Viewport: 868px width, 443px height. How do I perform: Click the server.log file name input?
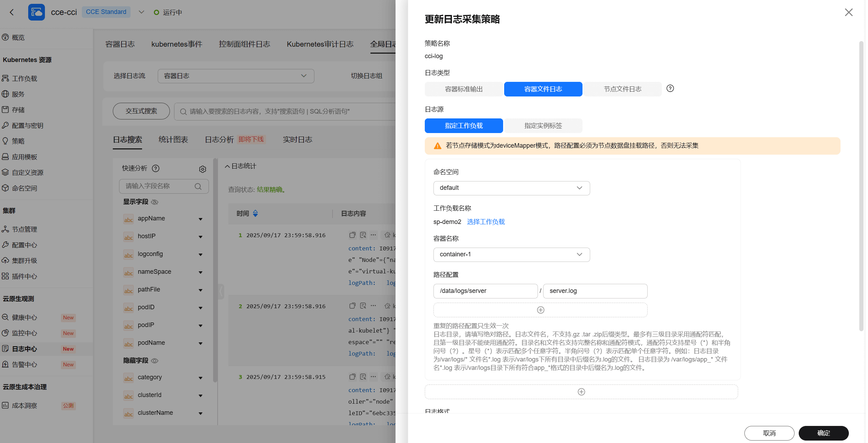595,291
